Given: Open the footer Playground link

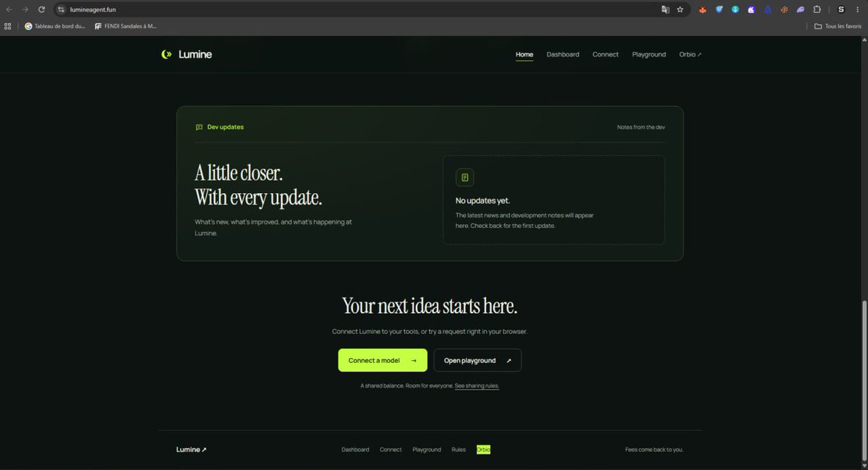Looking at the screenshot, I should click(427, 450).
